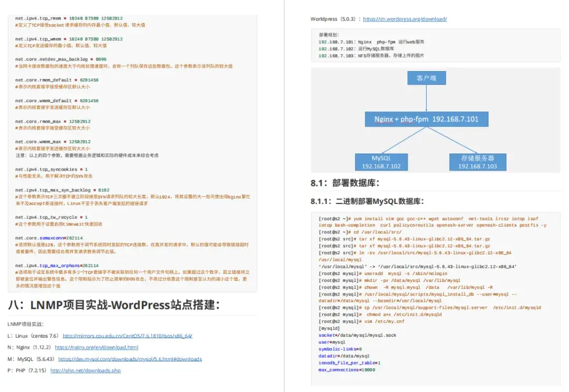
Task: Select the 存储服务器 192.168.7.103 diagram box
Action: pos(477,162)
